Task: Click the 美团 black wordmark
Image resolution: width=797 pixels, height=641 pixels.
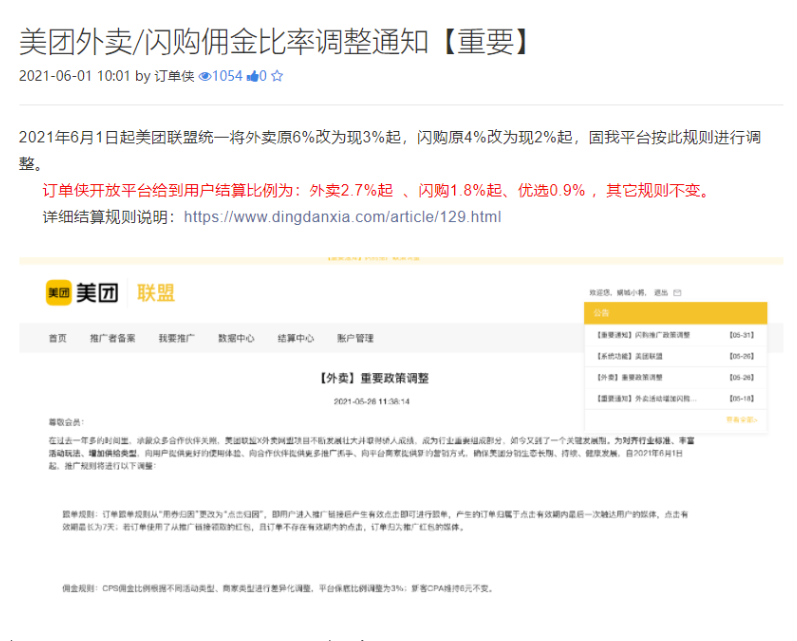Action: point(97,293)
